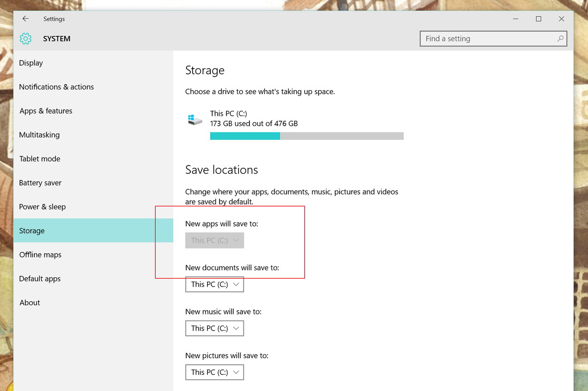Open Default apps settings
Image resolution: width=588 pixels, height=391 pixels.
pos(40,279)
